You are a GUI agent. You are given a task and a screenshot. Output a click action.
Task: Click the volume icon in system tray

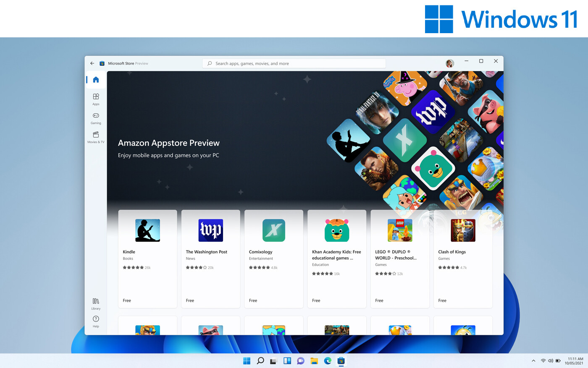point(551,361)
